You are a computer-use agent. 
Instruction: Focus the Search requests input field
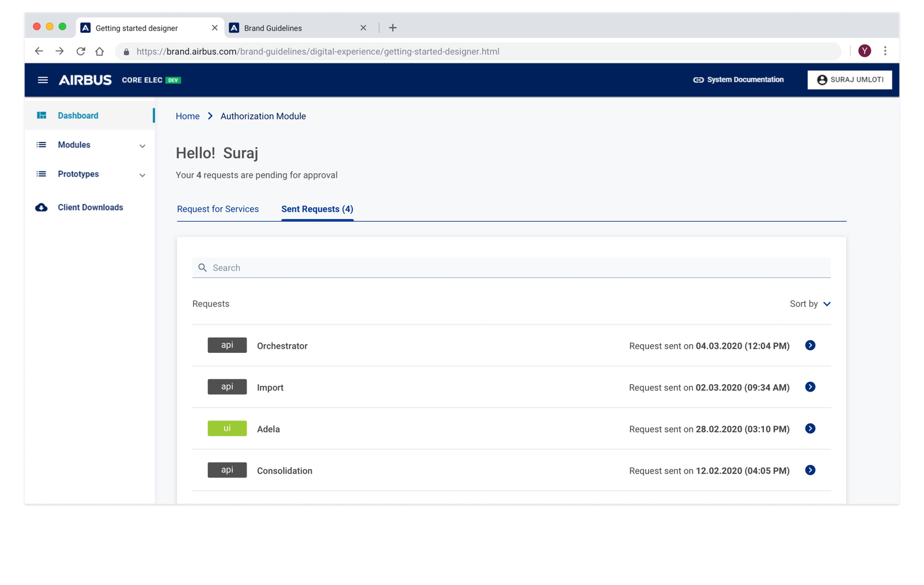(x=511, y=268)
